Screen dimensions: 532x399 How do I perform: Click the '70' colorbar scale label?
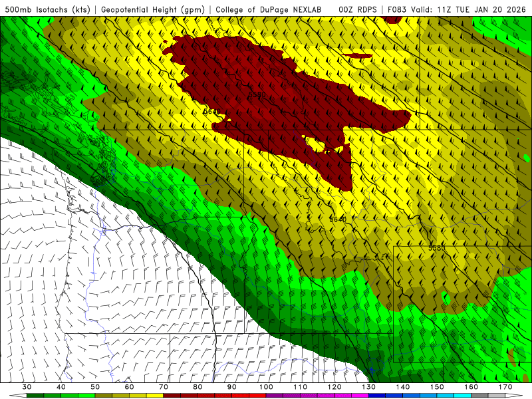point(164,387)
